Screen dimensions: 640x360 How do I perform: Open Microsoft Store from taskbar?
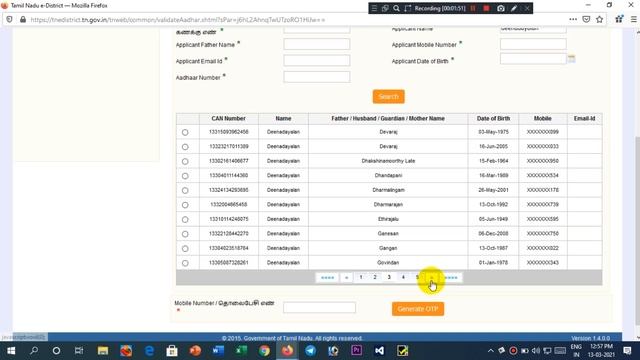pyautogui.click(x=172, y=351)
